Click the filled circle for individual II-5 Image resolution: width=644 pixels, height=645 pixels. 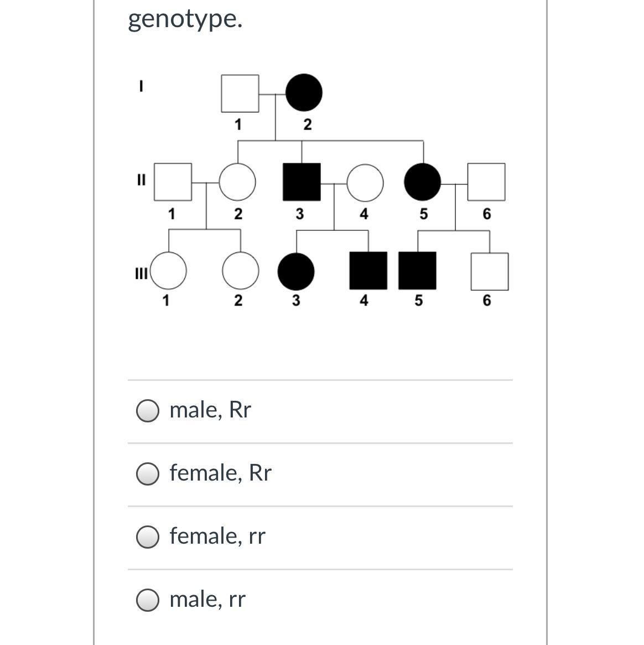click(423, 182)
